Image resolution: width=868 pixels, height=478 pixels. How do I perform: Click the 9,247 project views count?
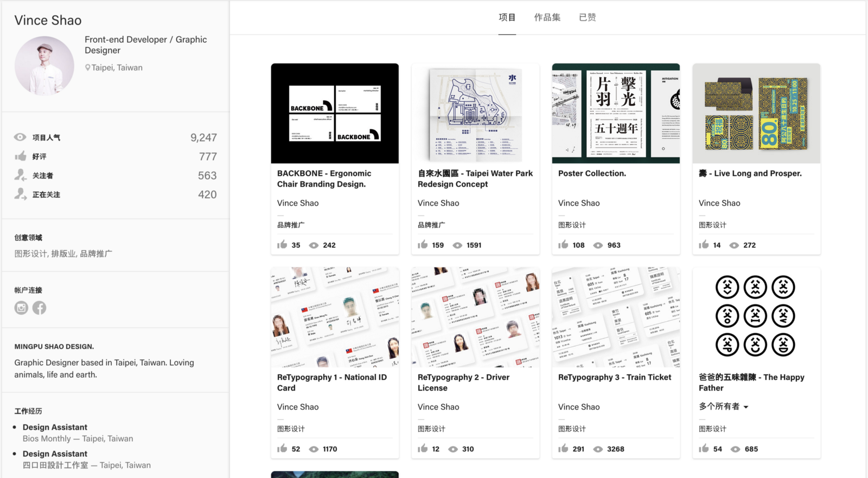pyautogui.click(x=203, y=138)
